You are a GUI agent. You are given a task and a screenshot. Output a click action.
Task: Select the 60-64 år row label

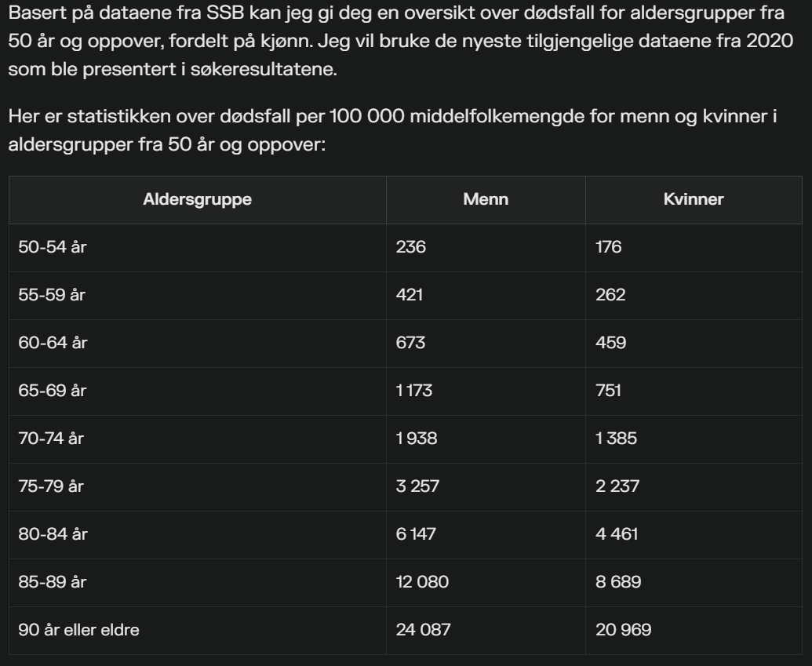tap(53, 343)
